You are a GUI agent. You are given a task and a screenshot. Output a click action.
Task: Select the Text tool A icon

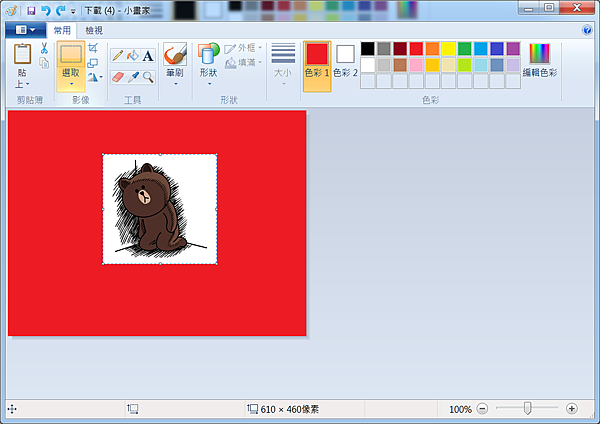point(148,55)
